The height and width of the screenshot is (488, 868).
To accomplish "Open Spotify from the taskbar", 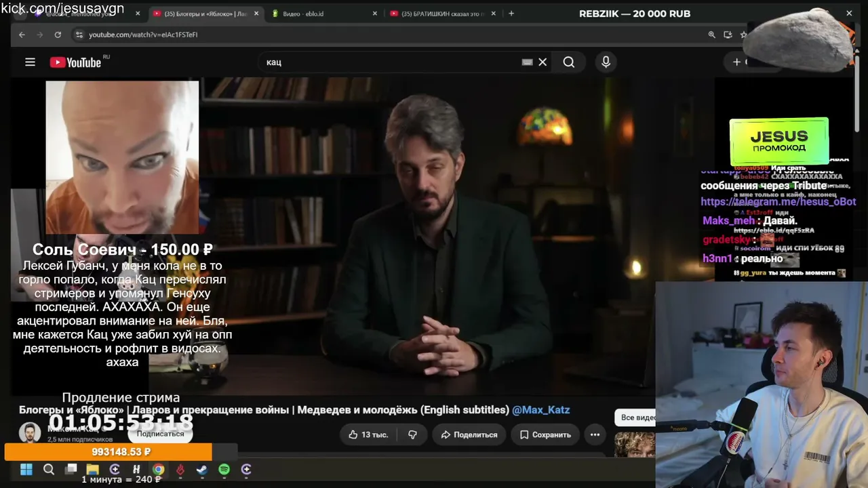I will (x=224, y=469).
